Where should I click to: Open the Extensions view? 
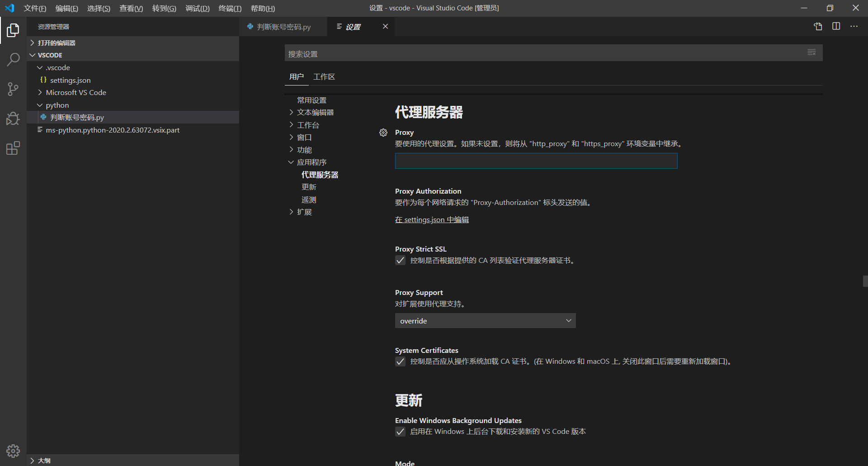pyautogui.click(x=13, y=148)
